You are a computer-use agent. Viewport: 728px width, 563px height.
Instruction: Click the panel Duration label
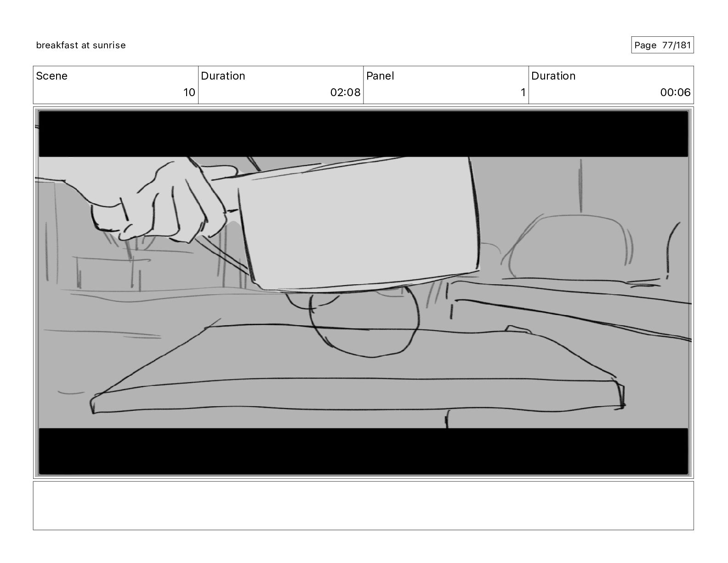pos(553,76)
